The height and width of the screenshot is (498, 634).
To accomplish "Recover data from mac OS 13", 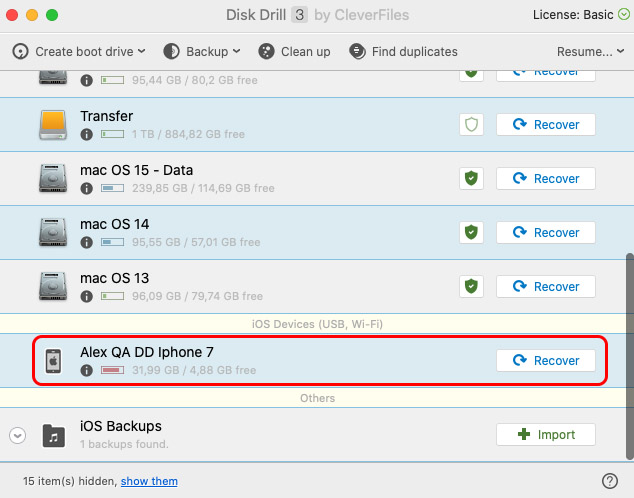I will (x=546, y=286).
